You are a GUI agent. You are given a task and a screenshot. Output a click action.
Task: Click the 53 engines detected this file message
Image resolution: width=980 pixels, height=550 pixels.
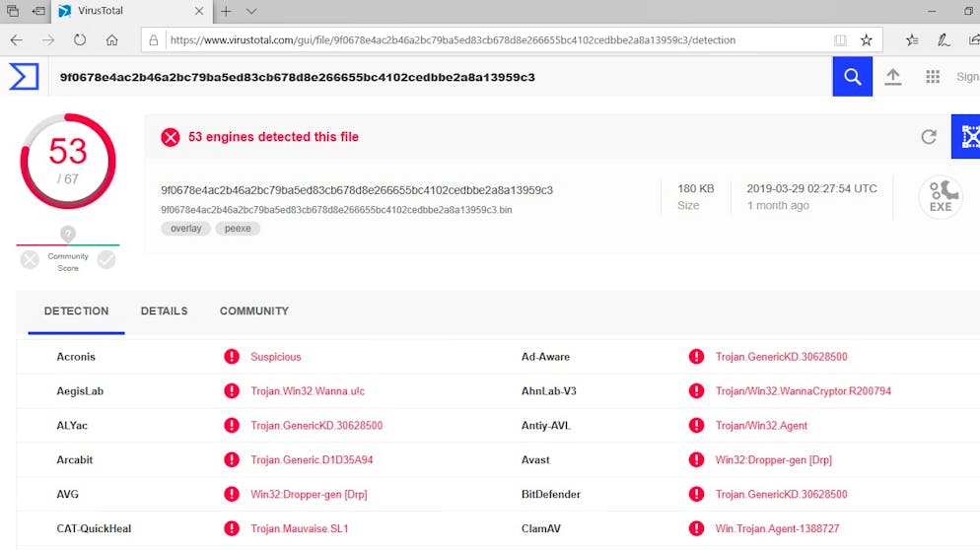273,137
